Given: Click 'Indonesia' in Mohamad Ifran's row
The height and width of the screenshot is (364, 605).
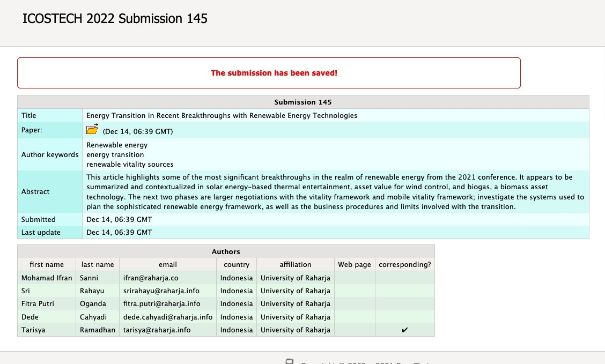Looking at the screenshot, I should [x=237, y=278].
